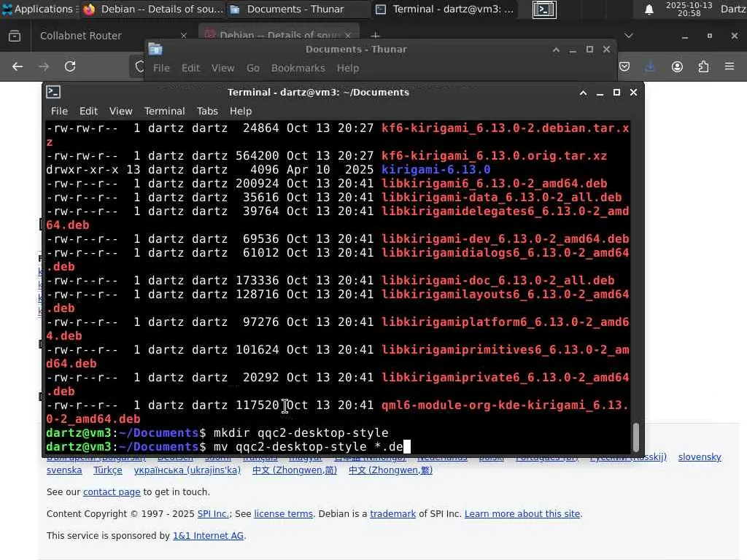Viewport: 747px width, 560px height.
Task: Open the 中文 (Zhongwen,简) link
Action: tap(295, 470)
